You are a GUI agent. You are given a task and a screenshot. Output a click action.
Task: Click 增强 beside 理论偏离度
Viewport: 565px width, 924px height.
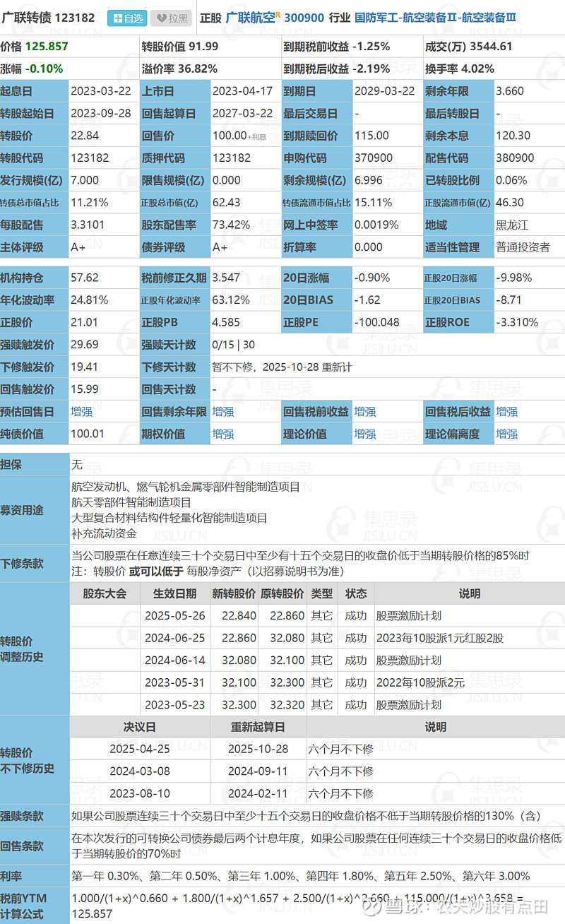point(506,434)
